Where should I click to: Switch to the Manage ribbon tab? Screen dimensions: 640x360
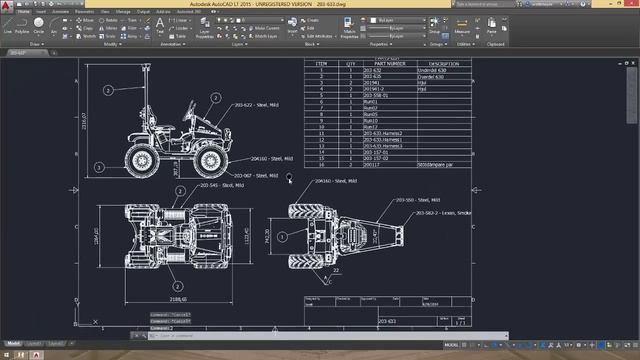(123, 12)
